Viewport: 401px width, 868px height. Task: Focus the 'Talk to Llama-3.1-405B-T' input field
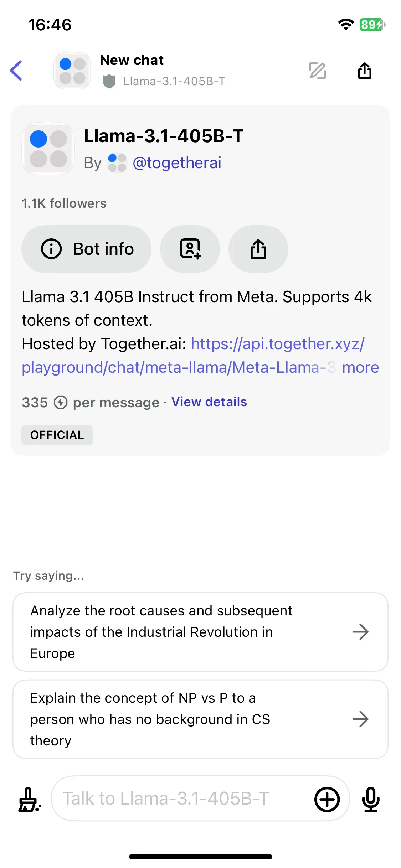pyautogui.click(x=182, y=799)
